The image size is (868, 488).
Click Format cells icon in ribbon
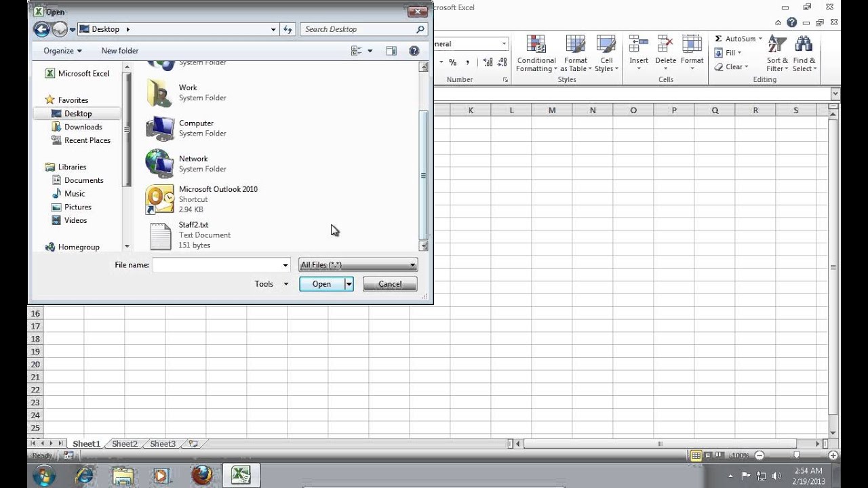(692, 45)
